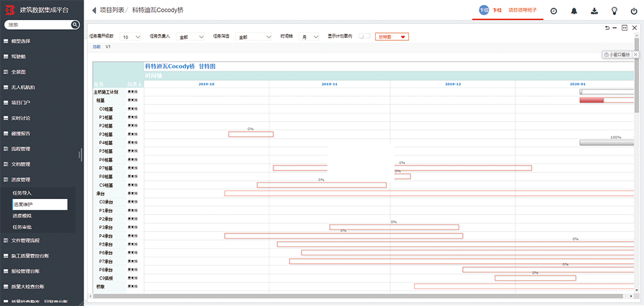Click the clock history icon in header
This screenshot has width=644, height=306.
coord(554,11)
